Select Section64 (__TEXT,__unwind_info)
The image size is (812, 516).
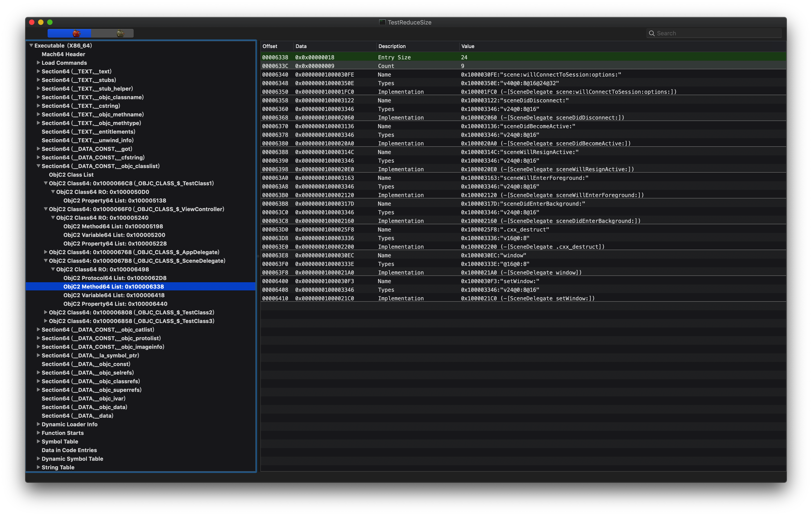click(x=141, y=140)
